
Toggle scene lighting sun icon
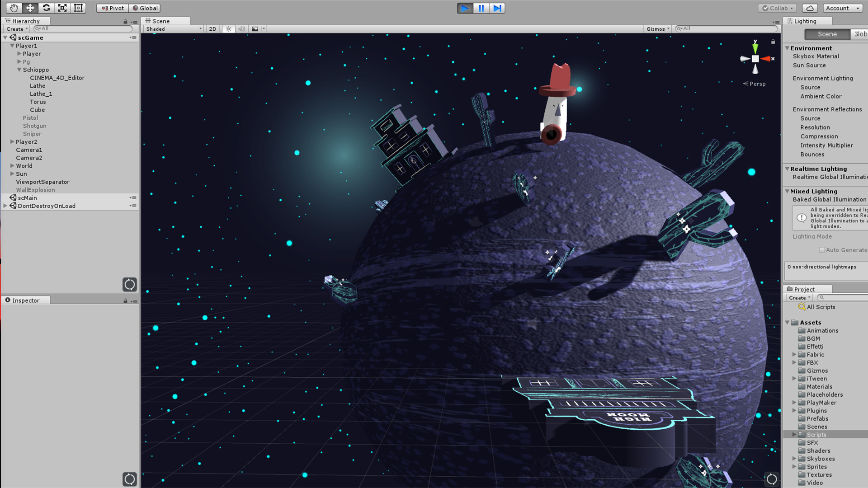pos(229,29)
